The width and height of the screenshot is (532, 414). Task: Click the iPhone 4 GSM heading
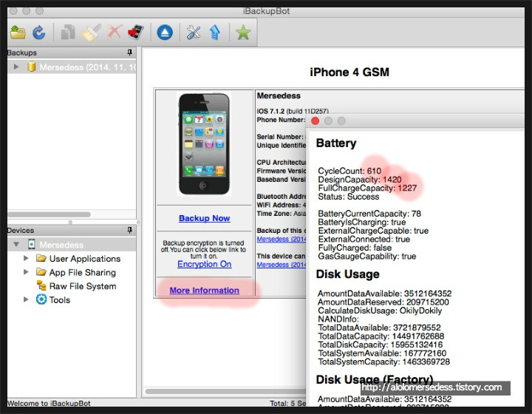pyautogui.click(x=349, y=72)
